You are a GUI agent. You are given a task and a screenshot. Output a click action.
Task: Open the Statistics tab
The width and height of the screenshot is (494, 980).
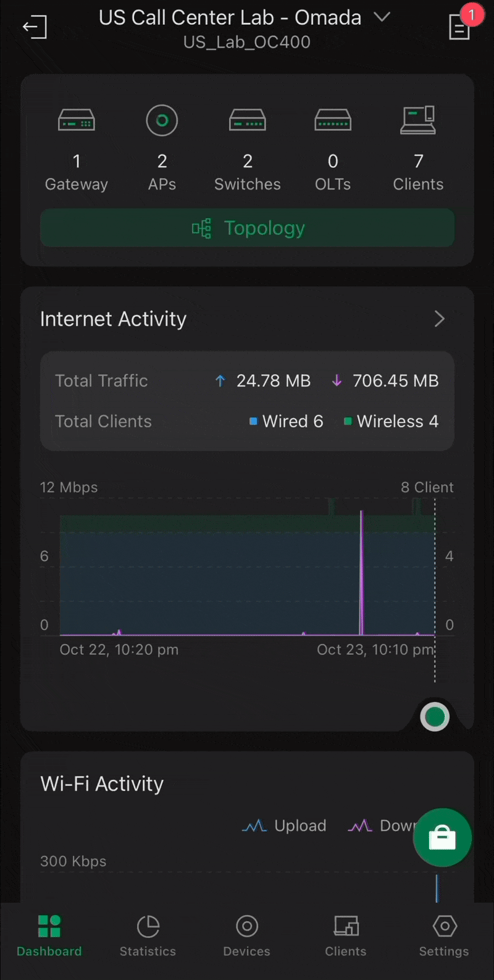[148, 936]
